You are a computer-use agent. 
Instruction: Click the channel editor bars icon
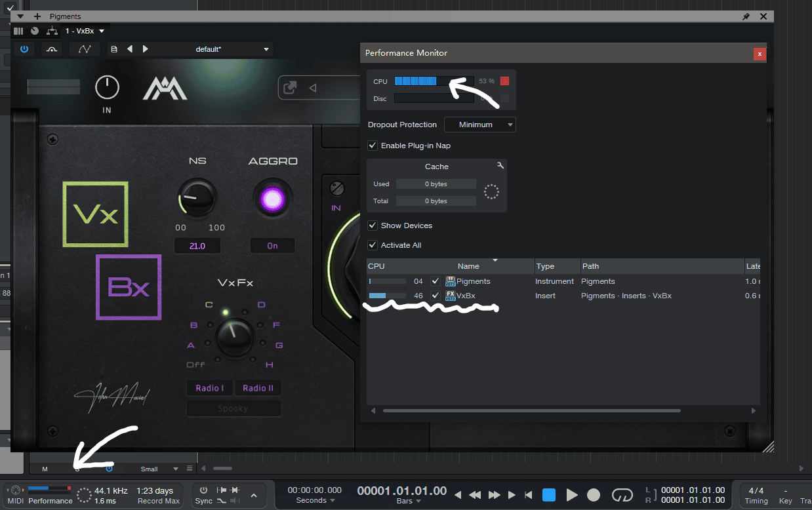click(x=18, y=30)
